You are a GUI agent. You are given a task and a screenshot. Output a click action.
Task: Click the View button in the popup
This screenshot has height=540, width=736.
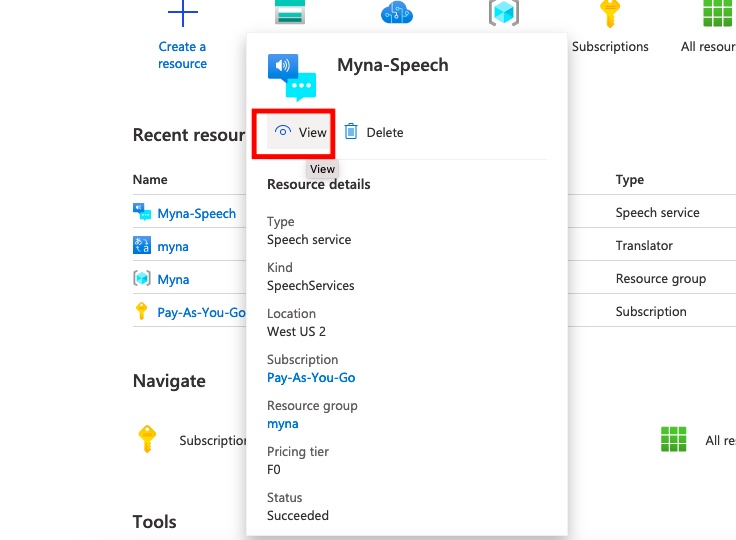tap(299, 132)
